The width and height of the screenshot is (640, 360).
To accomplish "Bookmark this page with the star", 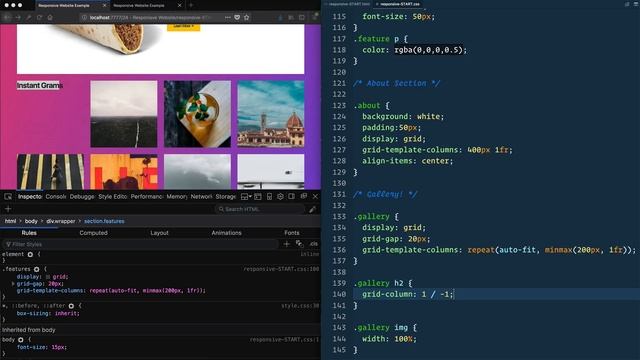I will click(x=247, y=18).
